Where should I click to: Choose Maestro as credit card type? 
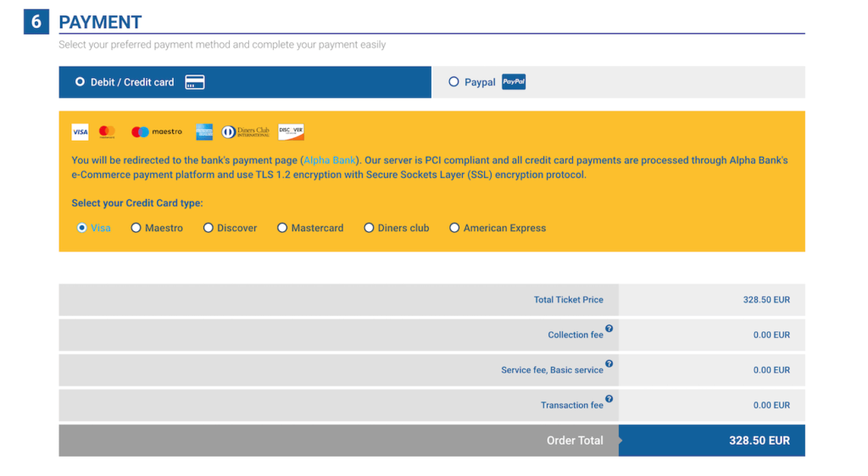pos(136,228)
